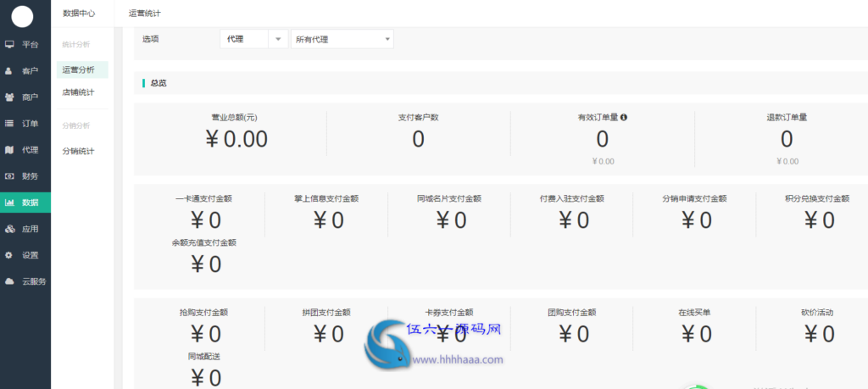Click the 余额充值支付金额 label
The image size is (868, 389).
[x=204, y=242]
